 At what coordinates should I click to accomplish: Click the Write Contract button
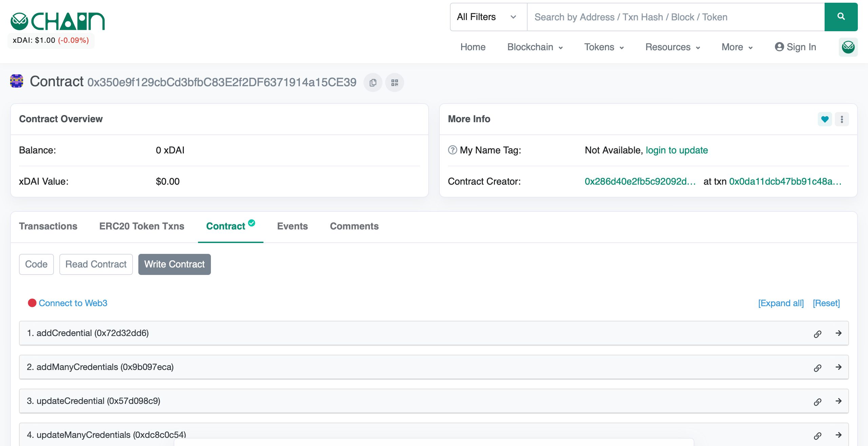(x=175, y=264)
